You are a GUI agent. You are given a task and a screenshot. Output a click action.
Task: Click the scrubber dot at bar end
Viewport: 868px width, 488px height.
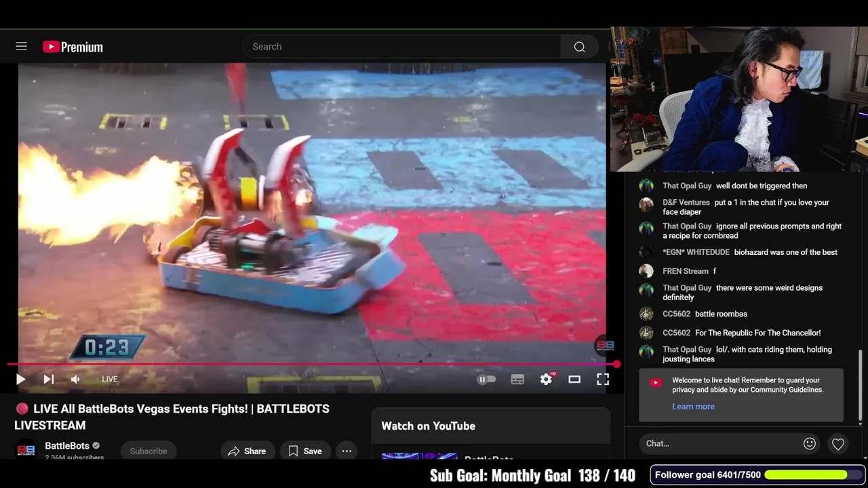[616, 365]
